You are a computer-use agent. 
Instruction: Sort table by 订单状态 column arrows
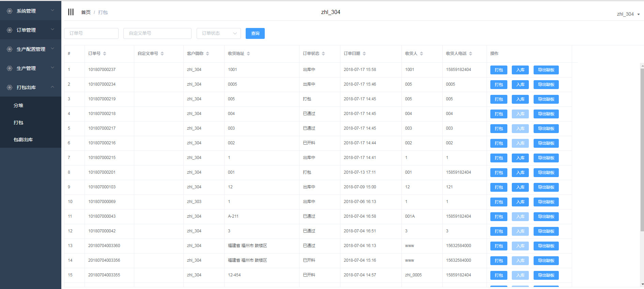click(x=323, y=54)
